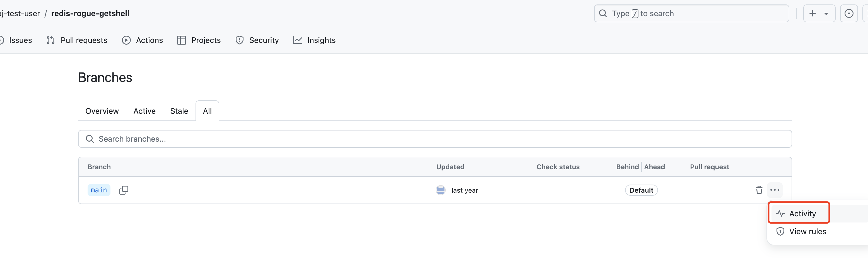Click the Projects table icon
868x271 pixels.
click(x=182, y=40)
